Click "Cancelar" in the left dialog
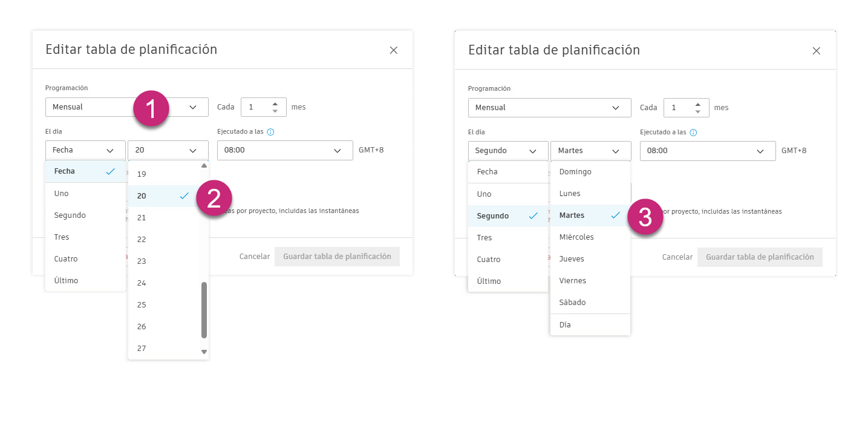Viewport: 868px width, 440px height. pos(254,256)
